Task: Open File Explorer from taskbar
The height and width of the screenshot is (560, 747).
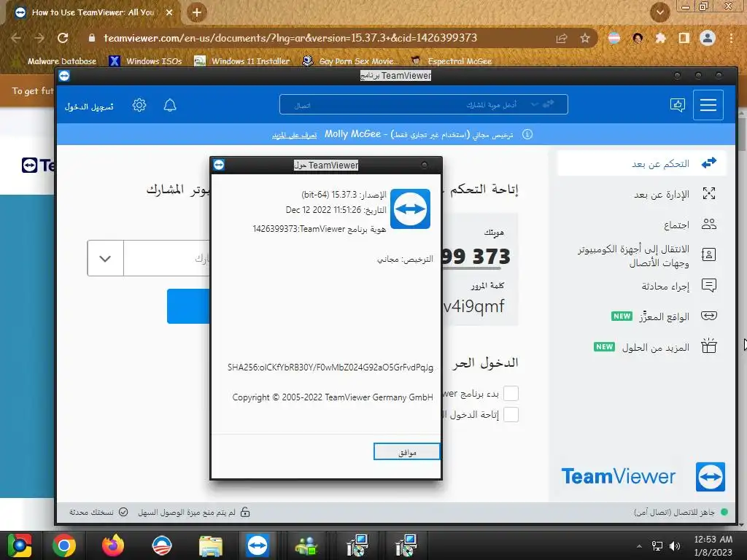Action: (211, 546)
